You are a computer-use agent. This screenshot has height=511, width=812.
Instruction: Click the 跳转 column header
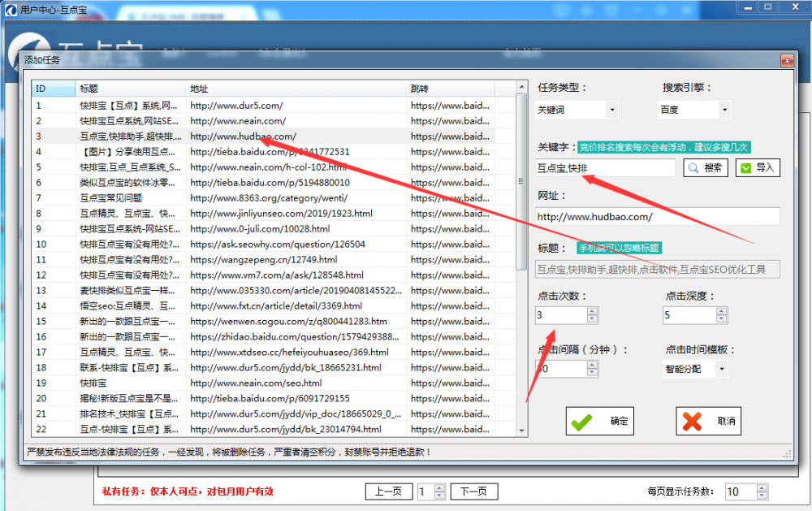[450, 89]
